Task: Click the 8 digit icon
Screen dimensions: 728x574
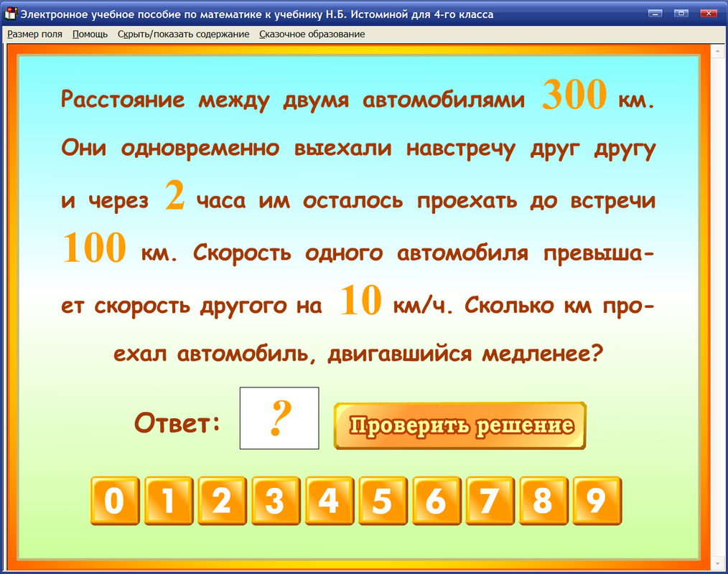Action: click(545, 501)
